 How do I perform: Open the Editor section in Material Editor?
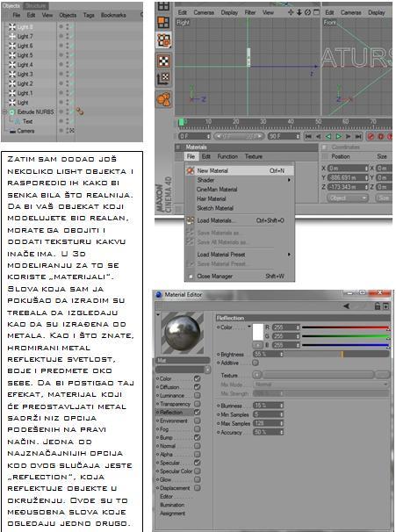point(166,496)
